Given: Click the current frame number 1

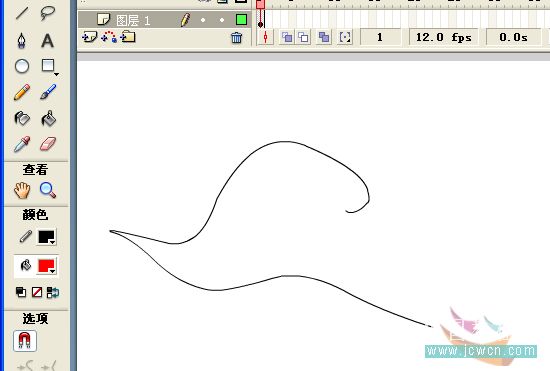Looking at the screenshot, I should pos(380,37).
